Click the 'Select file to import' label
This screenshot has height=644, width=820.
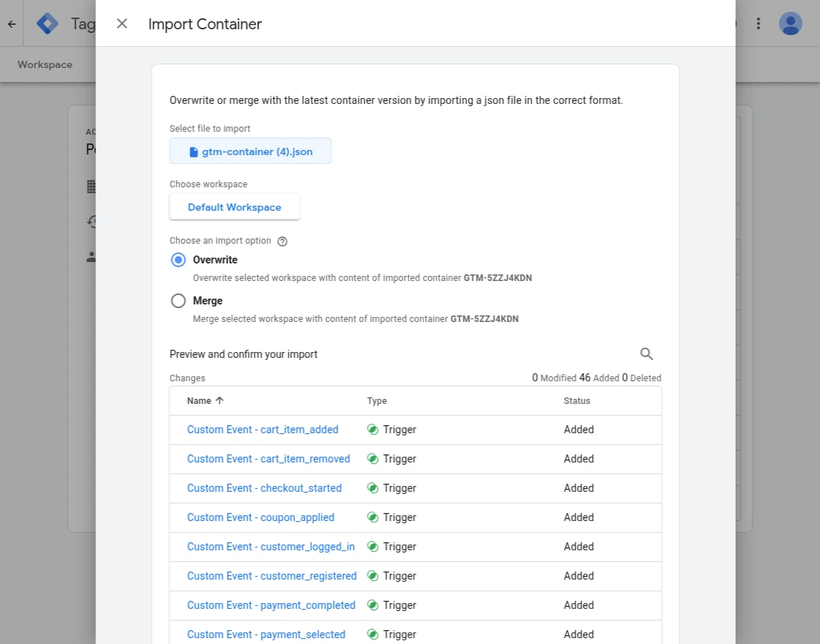(209, 129)
